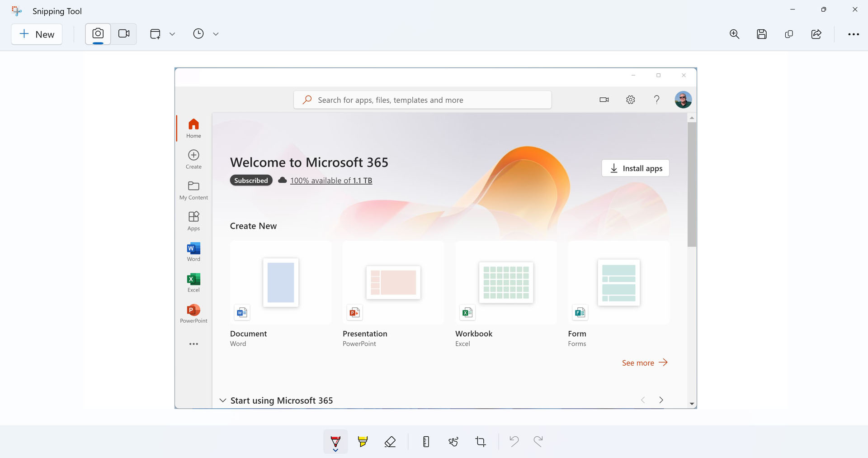Click the New snip button
868x458 pixels.
click(37, 34)
